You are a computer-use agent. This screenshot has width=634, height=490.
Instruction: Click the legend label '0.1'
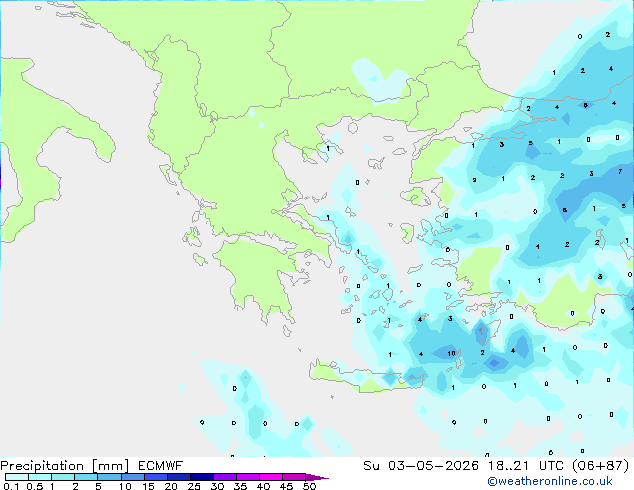(11, 486)
